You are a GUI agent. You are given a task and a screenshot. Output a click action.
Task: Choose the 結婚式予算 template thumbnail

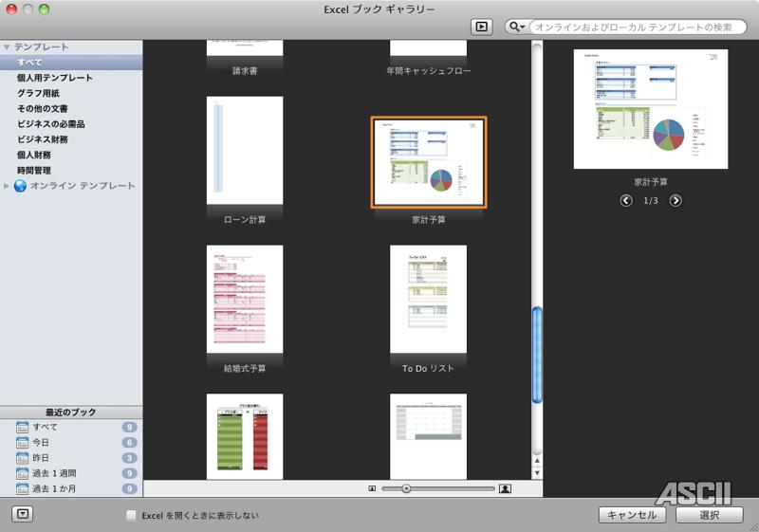pos(245,300)
